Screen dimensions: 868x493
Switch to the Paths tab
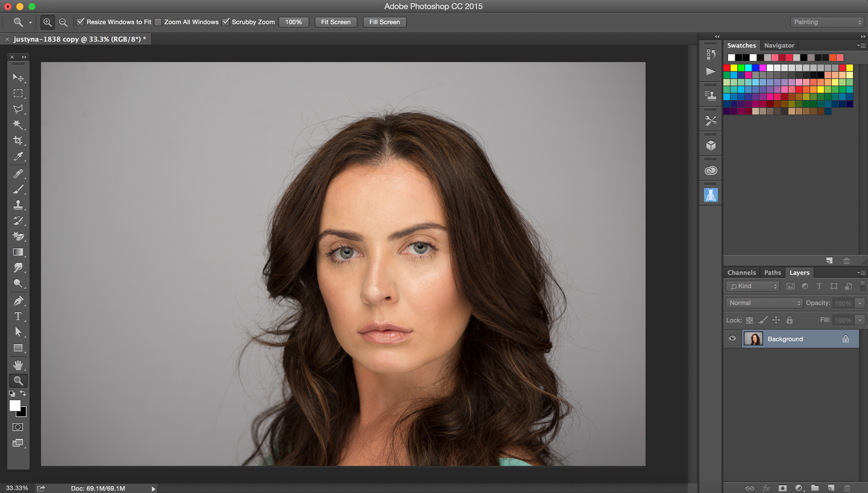(x=773, y=272)
